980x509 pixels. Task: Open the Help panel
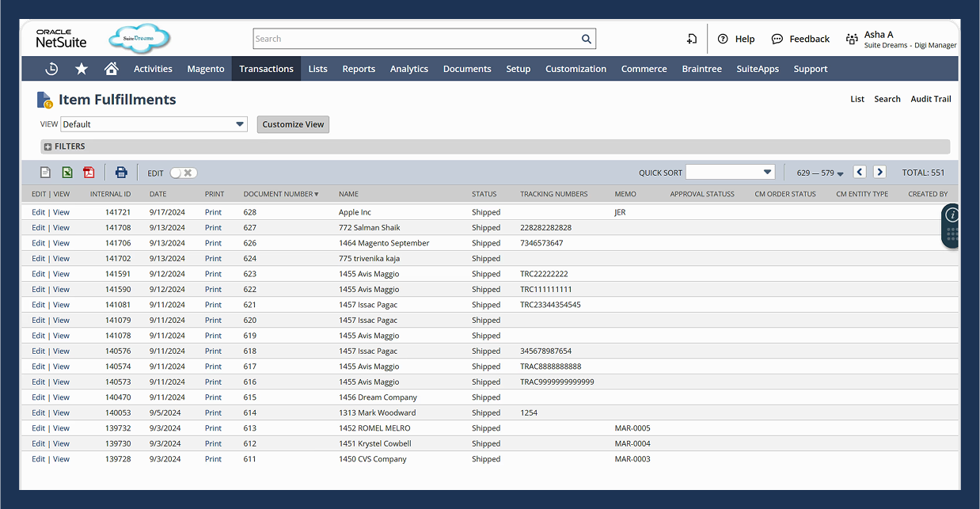coord(735,38)
